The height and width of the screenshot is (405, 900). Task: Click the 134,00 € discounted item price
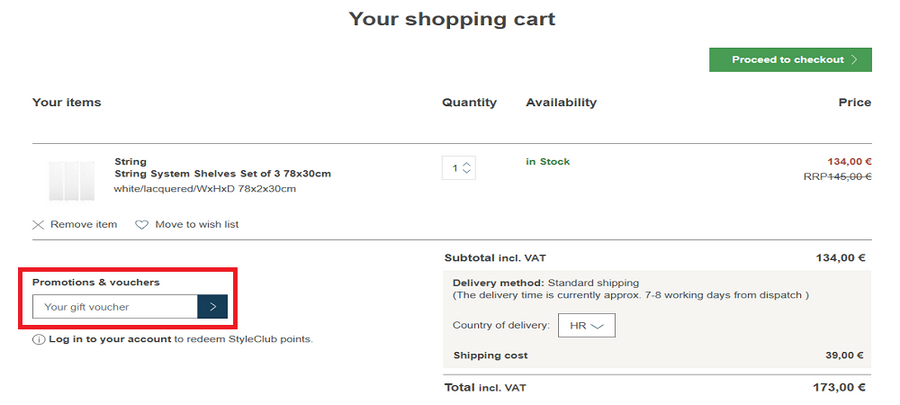click(848, 161)
